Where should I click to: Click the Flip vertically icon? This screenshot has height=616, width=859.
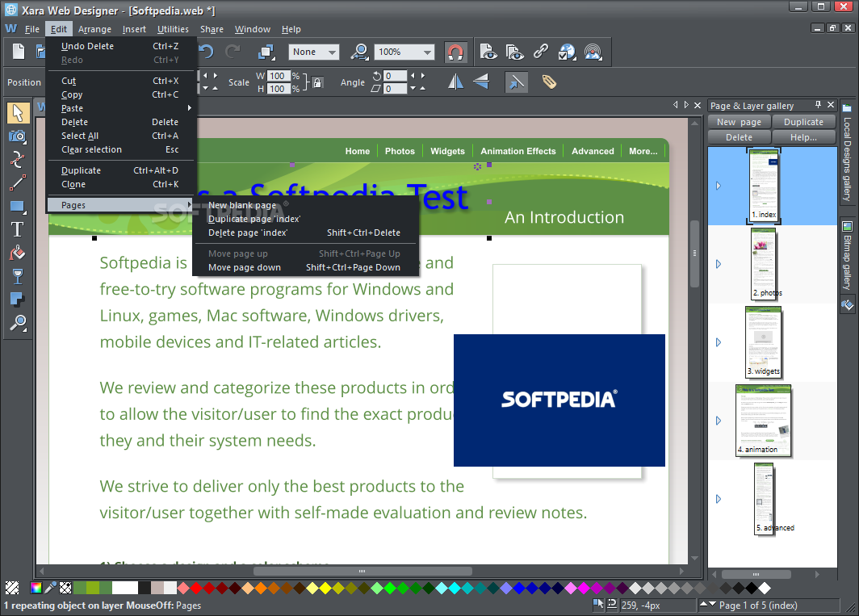point(481,82)
